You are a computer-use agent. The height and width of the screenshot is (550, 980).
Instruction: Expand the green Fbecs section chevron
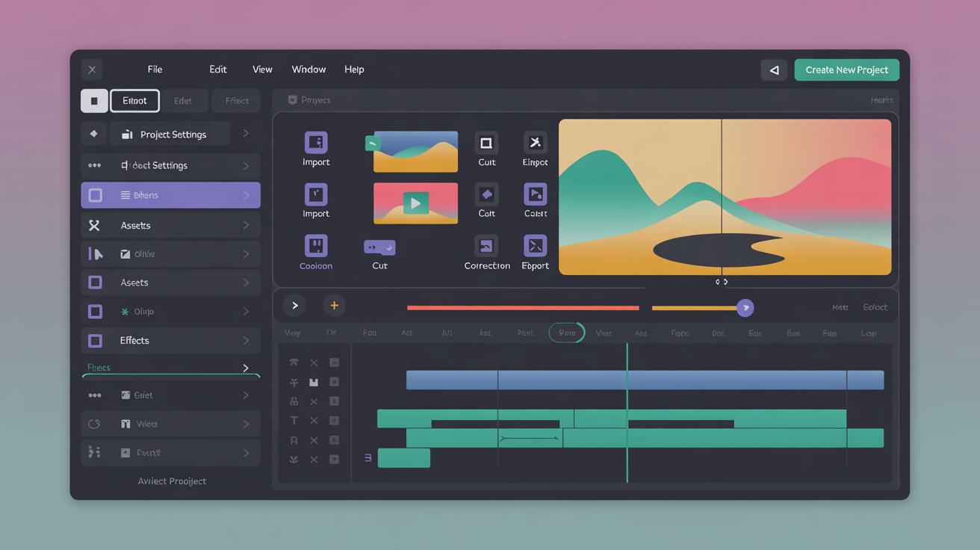246,368
